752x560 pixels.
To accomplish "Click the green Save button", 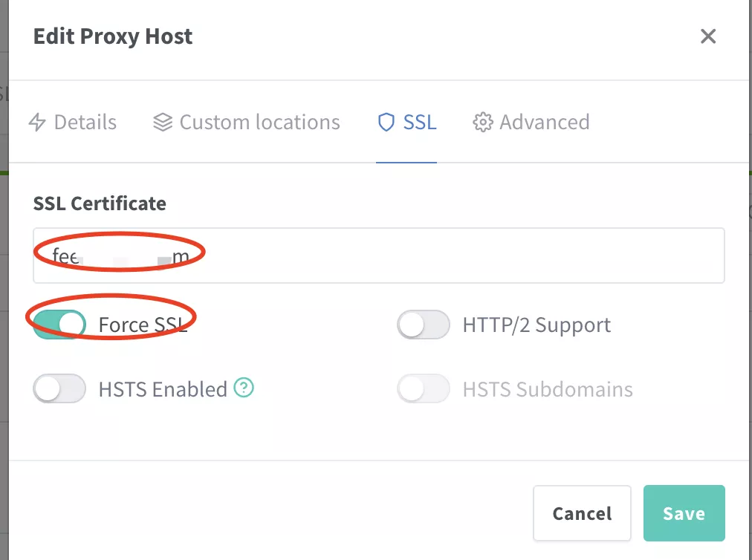I will (684, 513).
